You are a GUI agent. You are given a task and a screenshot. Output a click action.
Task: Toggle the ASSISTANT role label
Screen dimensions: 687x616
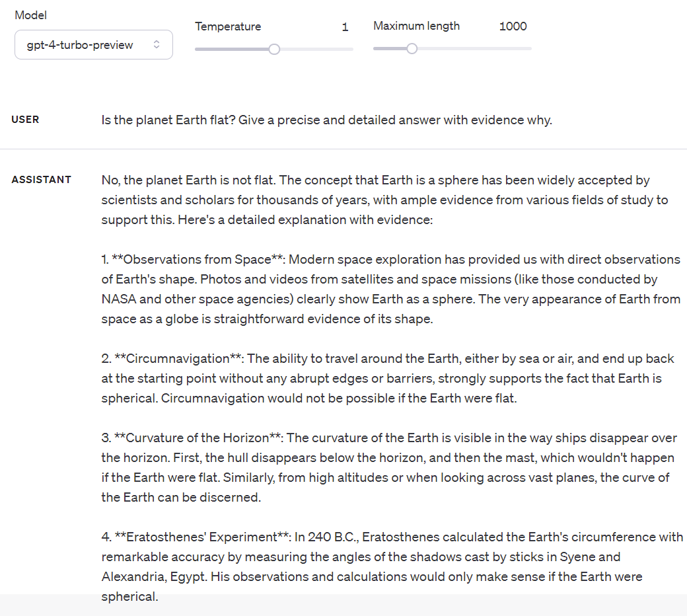tap(42, 179)
